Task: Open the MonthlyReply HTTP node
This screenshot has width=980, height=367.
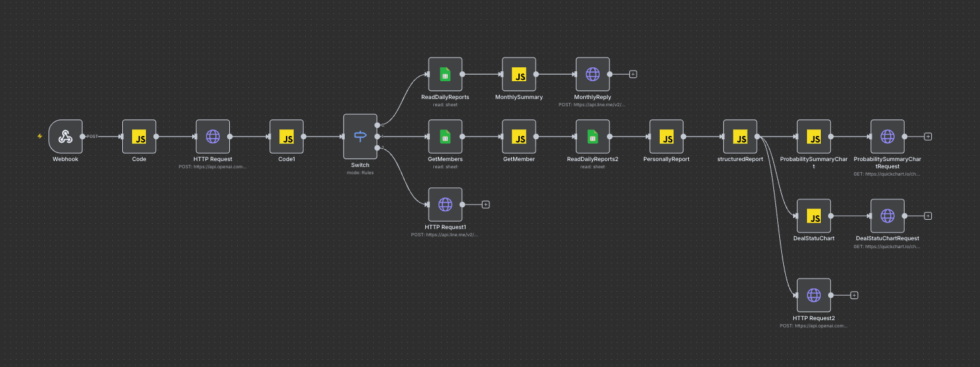Action: 592,74
